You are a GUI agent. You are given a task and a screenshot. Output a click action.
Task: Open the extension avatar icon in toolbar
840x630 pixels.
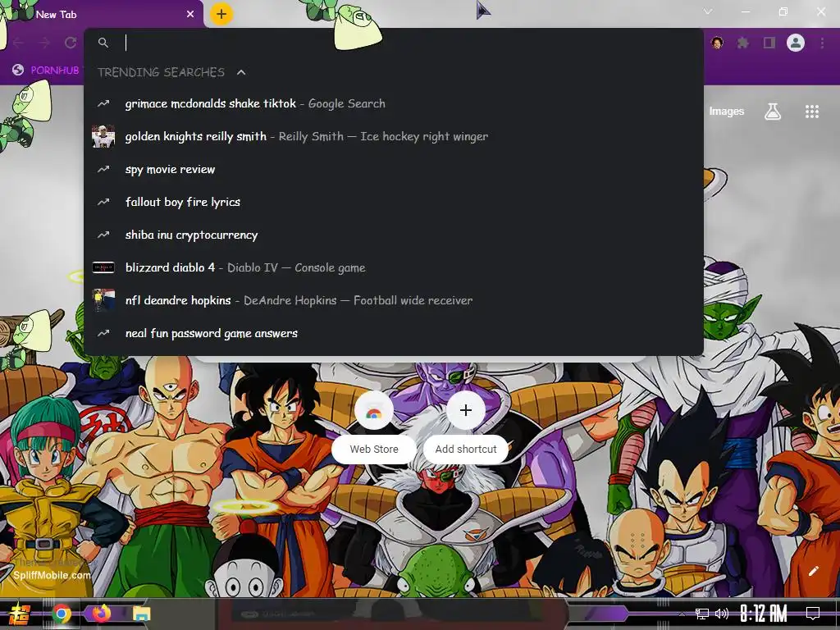point(717,43)
